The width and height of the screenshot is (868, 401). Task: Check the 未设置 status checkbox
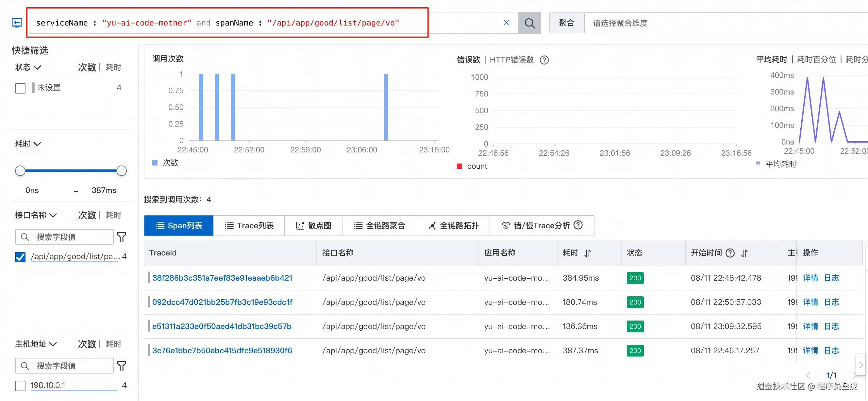click(x=20, y=88)
